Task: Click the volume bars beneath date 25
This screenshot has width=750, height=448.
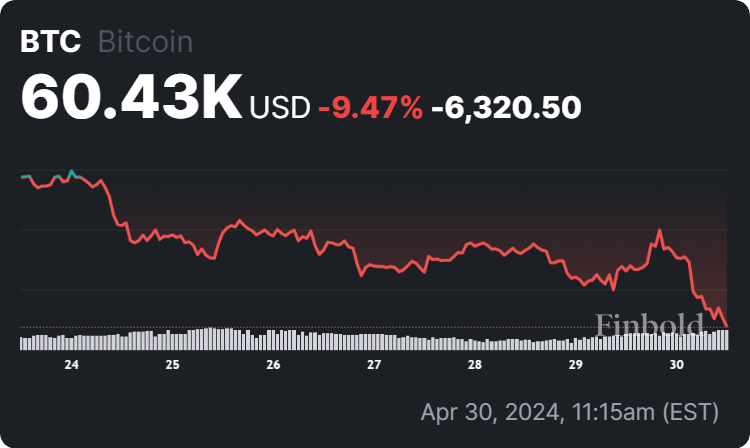Action: pyautogui.click(x=173, y=339)
